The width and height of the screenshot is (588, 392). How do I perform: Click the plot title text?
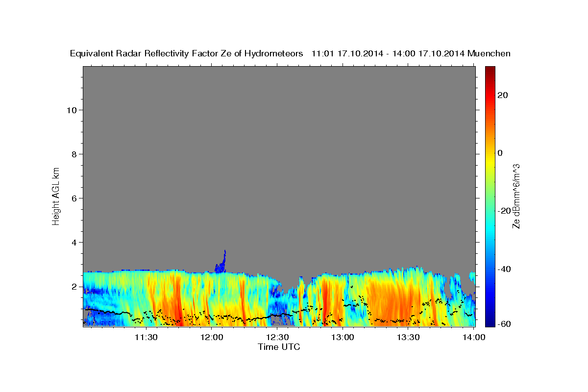(x=291, y=53)
